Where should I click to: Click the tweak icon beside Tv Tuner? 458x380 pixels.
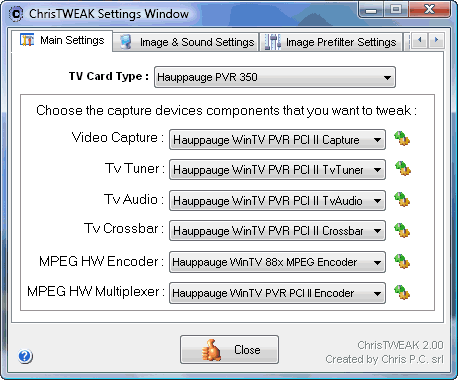click(x=402, y=169)
